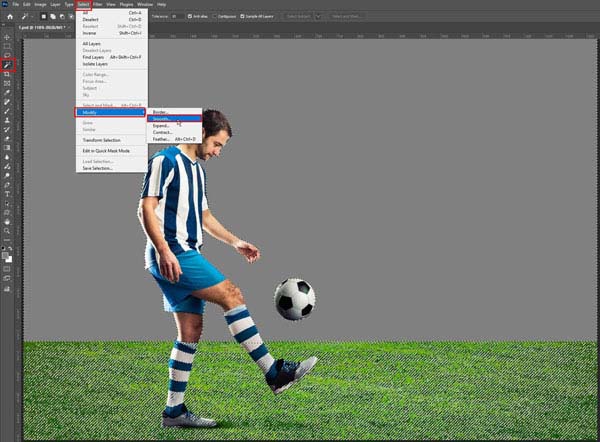Choose Feather from the Modify submenu

[x=174, y=139]
